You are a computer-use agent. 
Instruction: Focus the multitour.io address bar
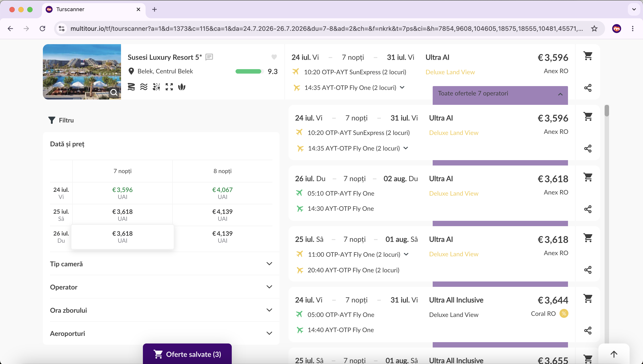click(x=326, y=29)
